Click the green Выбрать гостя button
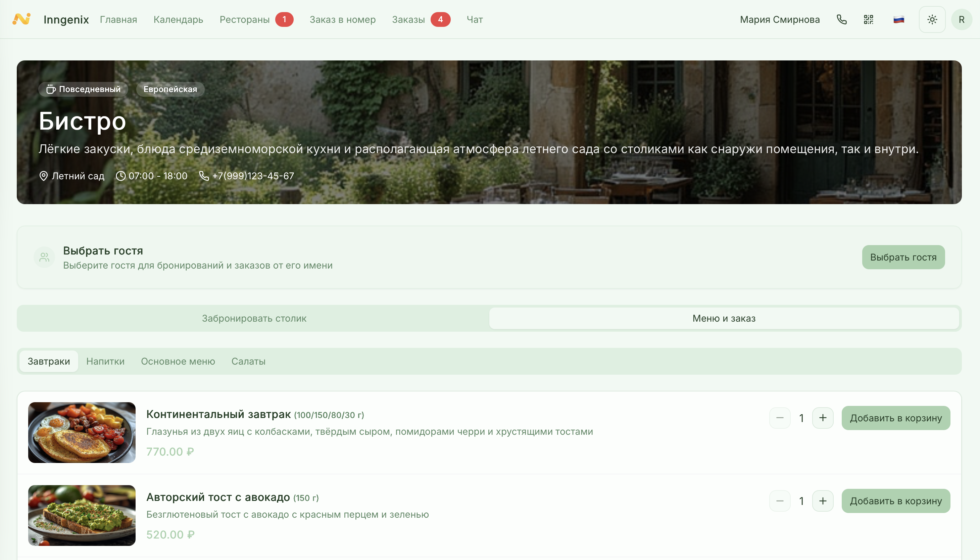The width and height of the screenshot is (980, 560). tap(903, 257)
